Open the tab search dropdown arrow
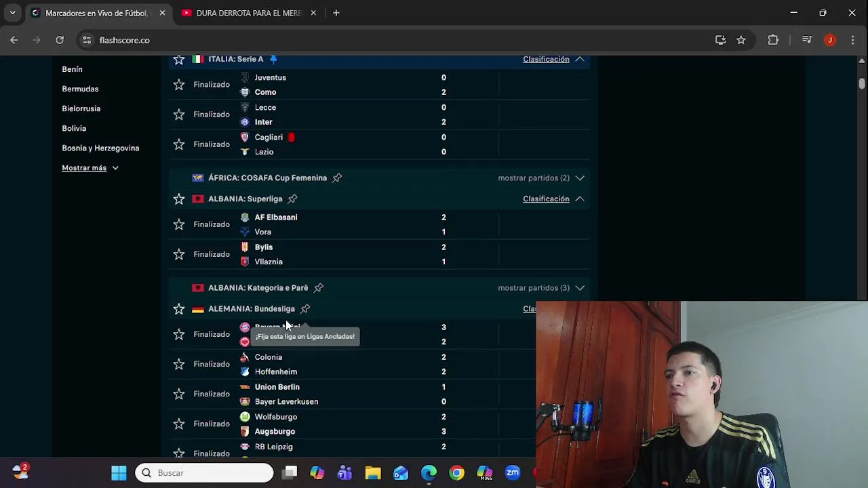Screen dimensions: 868x488 (12, 13)
